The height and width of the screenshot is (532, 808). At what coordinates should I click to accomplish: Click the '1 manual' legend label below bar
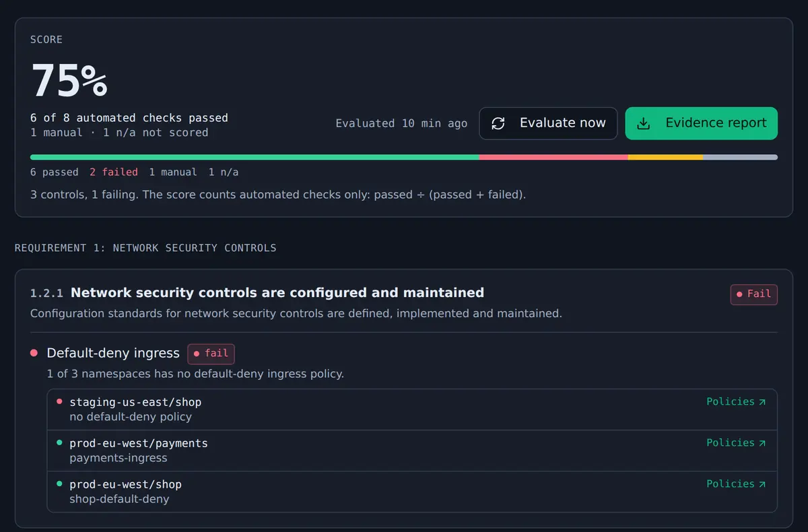tap(173, 172)
